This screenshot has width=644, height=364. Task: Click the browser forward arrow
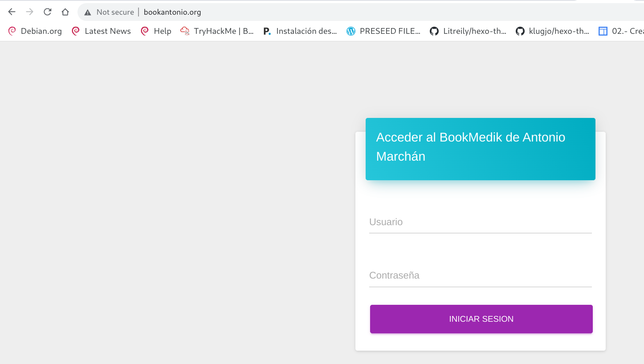[x=30, y=12]
